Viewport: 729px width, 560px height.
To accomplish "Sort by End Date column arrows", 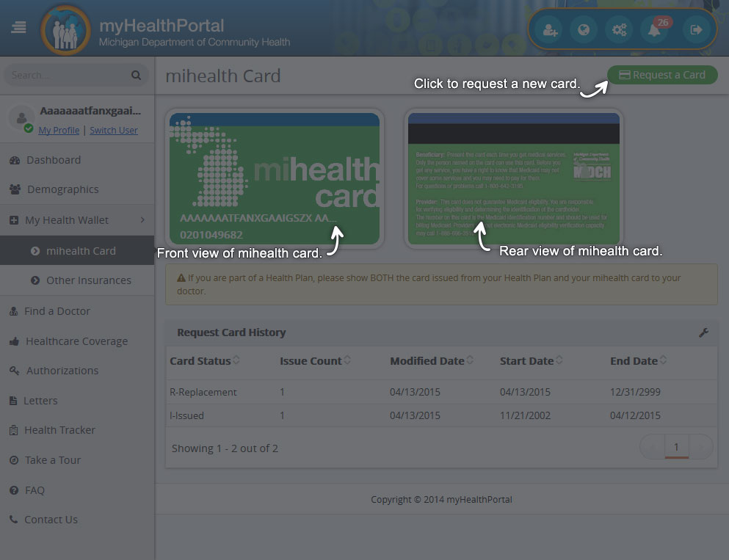I will [x=664, y=360].
